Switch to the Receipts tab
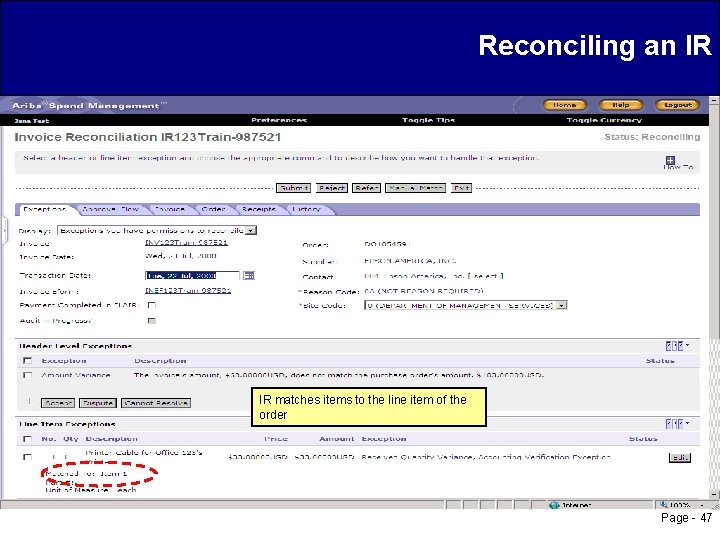This screenshot has width=720, height=540. coord(259,209)
